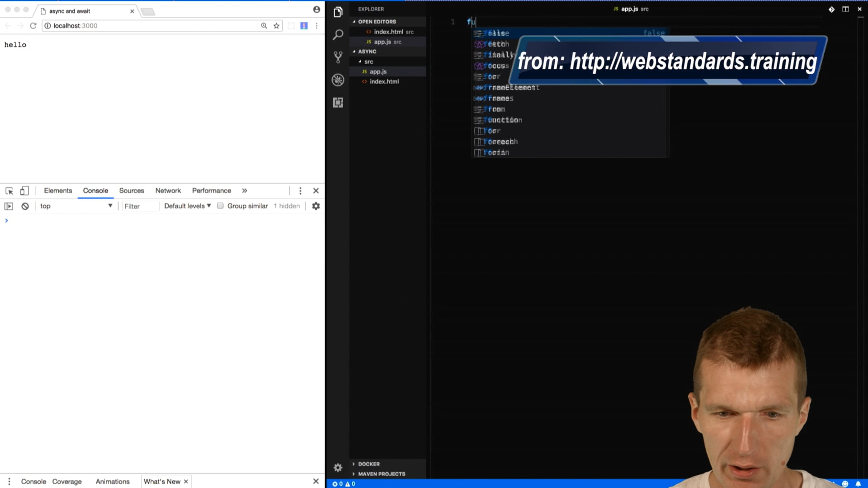
Task: Toggle the device toolbar in DevTools
Action: (x=24, y=191)
